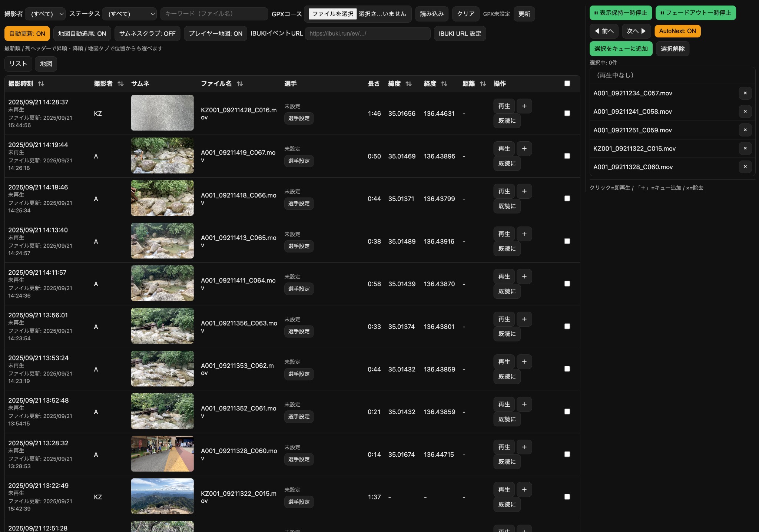Toggle AutoNext ON setting
Image resolution: width=759 pixels, height=532 pixels.
pyautogui.click(x=677, y=31)
